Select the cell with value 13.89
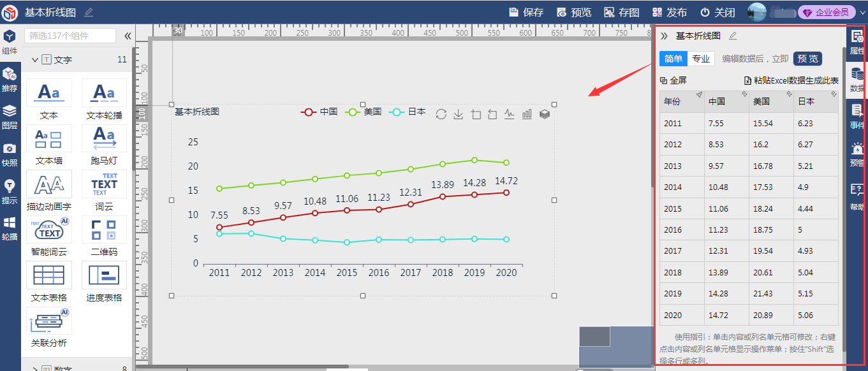The height and width of the screenshot is (371, 868). (726, 272)
